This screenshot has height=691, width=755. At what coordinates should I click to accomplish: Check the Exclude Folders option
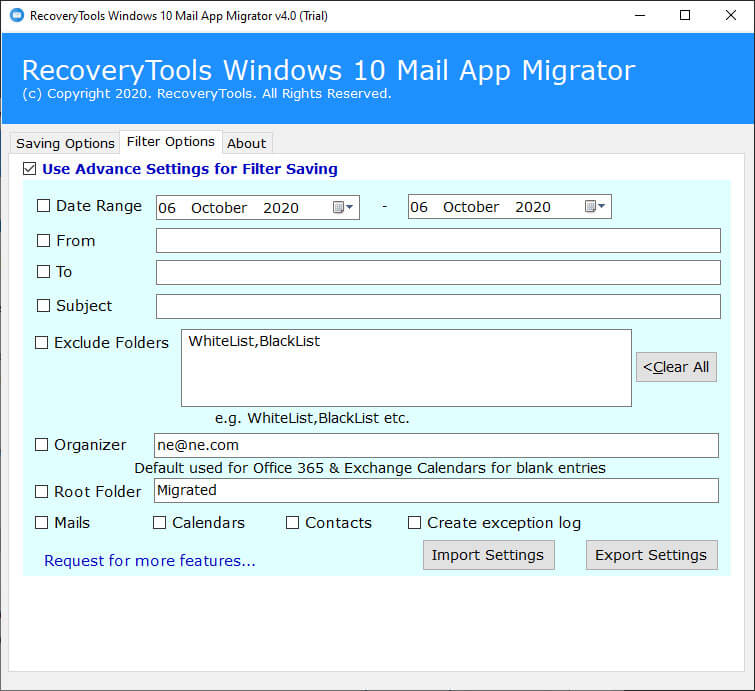click(41, 342)
